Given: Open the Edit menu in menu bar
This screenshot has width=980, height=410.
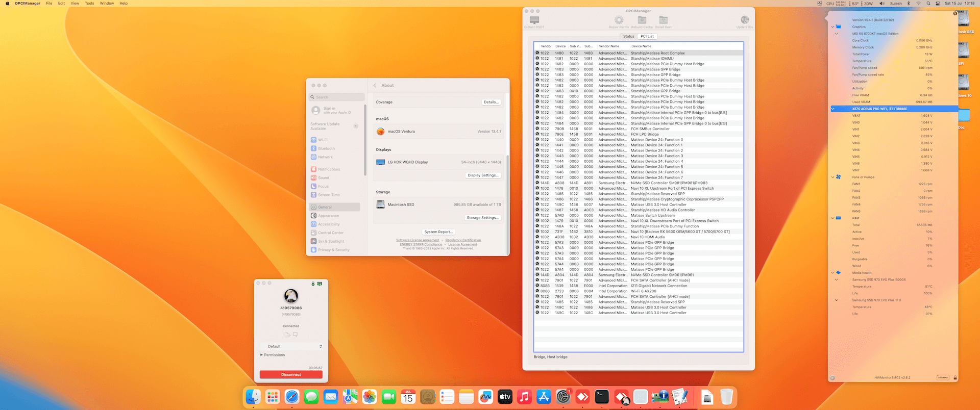Looking at the screenshot, I should [x=61, y=3].
